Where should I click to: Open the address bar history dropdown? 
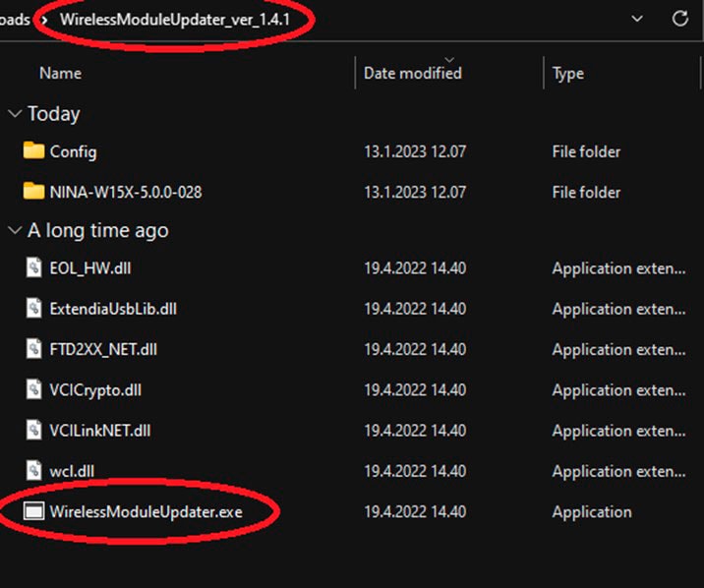637,19
